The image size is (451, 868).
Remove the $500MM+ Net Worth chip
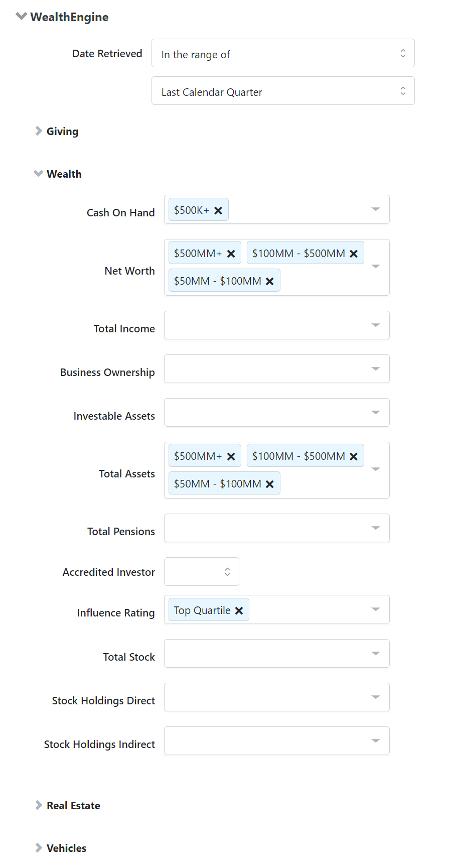pos(232,253)
